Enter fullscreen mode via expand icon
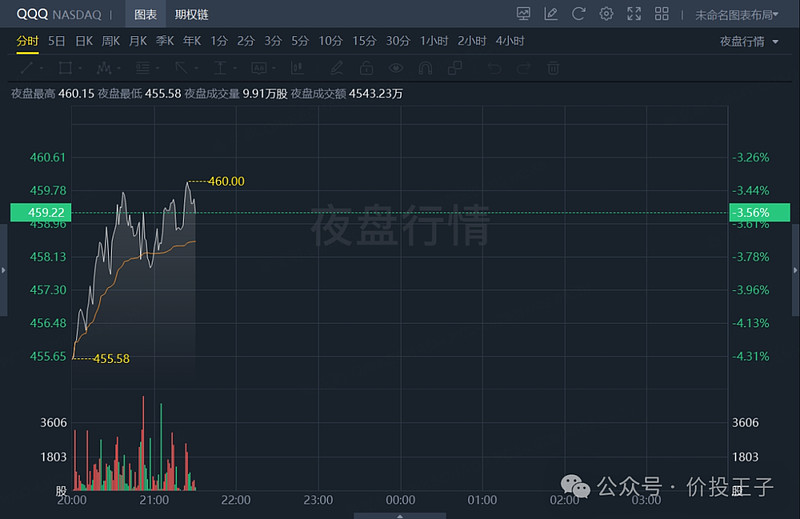This screenshot has width=800, height=519. [634, 14]
